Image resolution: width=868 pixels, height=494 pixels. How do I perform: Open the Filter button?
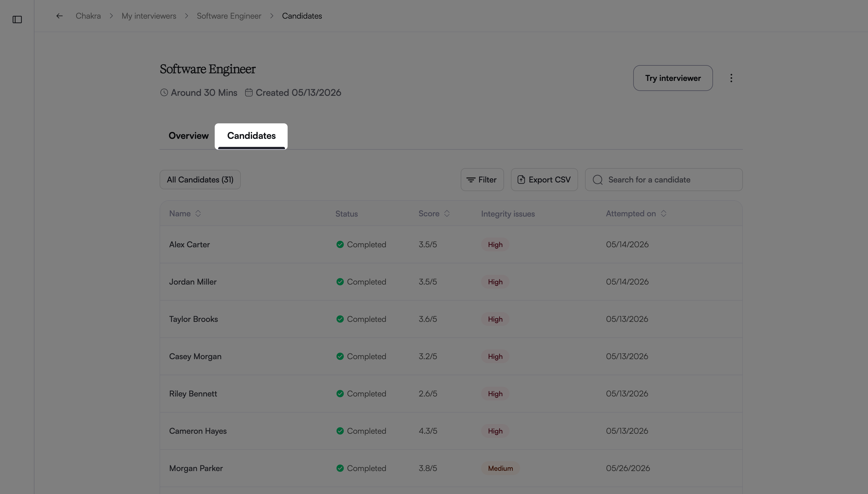pos(482,180)
